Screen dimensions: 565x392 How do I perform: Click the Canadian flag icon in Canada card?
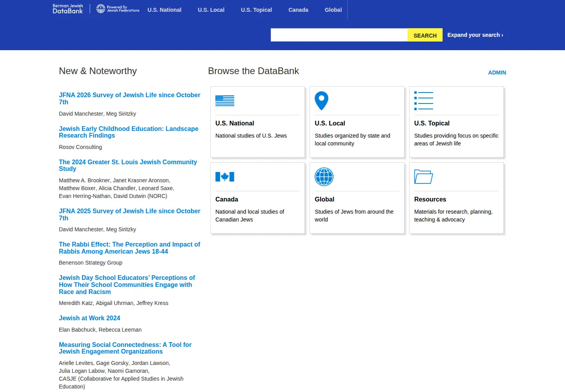pyautogui.click(x=225, y=177)
